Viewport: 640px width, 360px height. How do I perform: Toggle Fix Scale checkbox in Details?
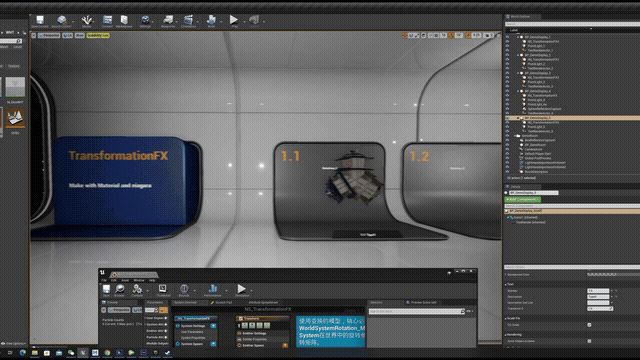[x=589, y=325]
